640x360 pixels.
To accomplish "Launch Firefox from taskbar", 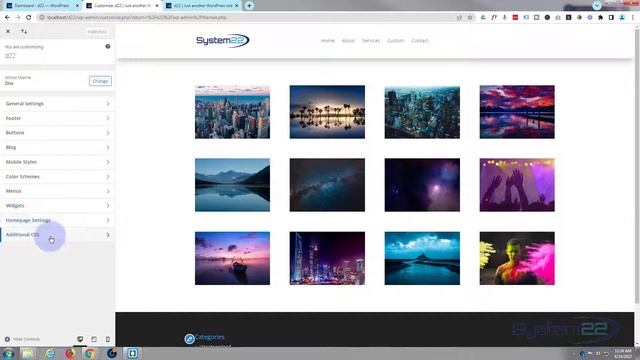I will [x=71, y=353].
